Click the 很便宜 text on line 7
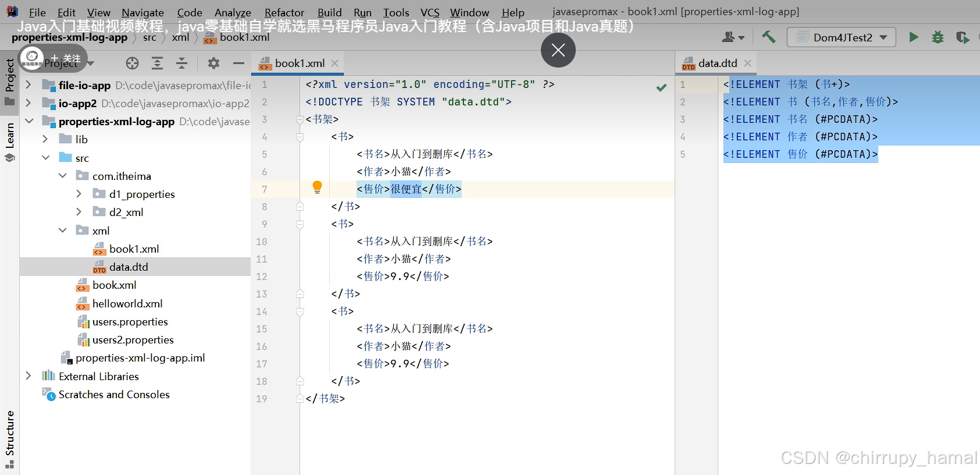 406,189
